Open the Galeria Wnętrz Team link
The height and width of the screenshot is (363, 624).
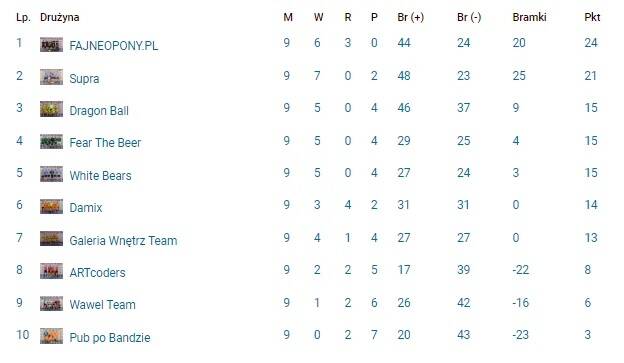pyautogui.click(x=123, y=240)
